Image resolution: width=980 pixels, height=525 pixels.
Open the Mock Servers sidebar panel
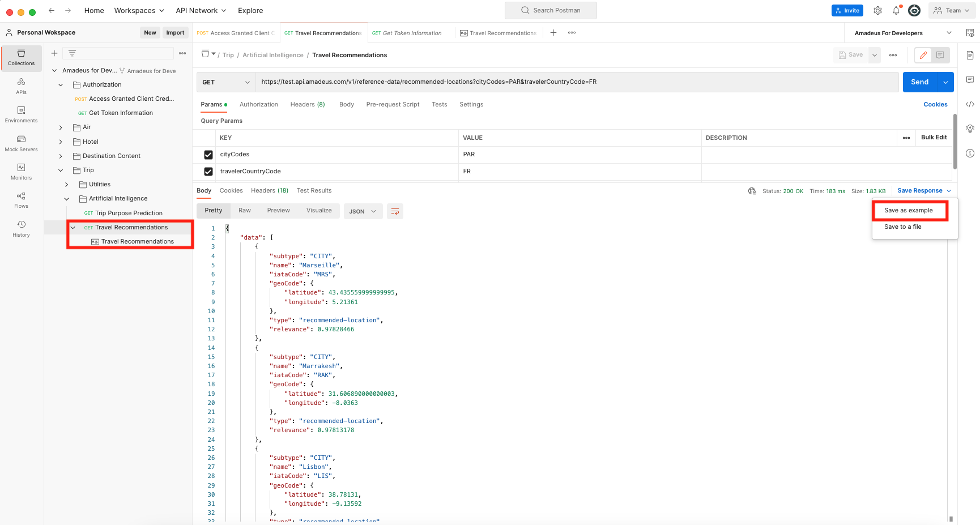(x=22, y=143)
